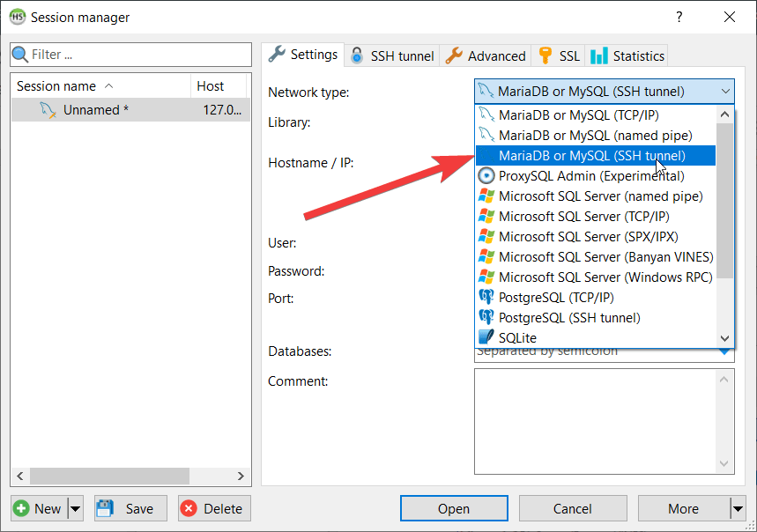757x532 pixels.
Task: Click the dropdown list's vertical scrollbar
Action: [724, 201]
